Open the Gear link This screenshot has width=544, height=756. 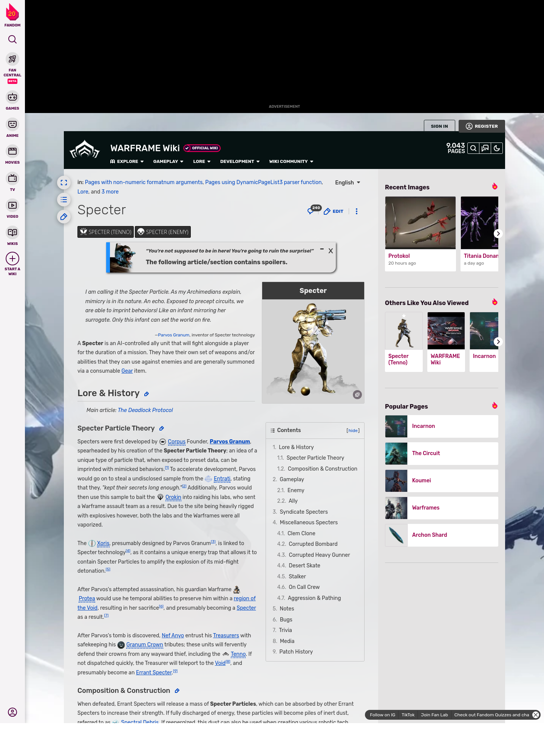pyautogui.click(x=127, y=371)
